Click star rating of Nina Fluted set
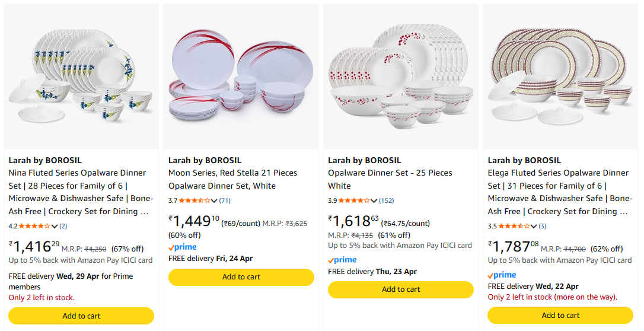Viewport: 644px width, 331px height. click(x=35, y=226)
